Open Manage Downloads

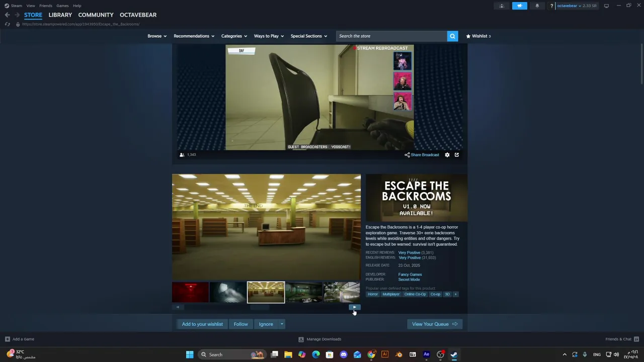pyautogui.click(x=320, y=339)
